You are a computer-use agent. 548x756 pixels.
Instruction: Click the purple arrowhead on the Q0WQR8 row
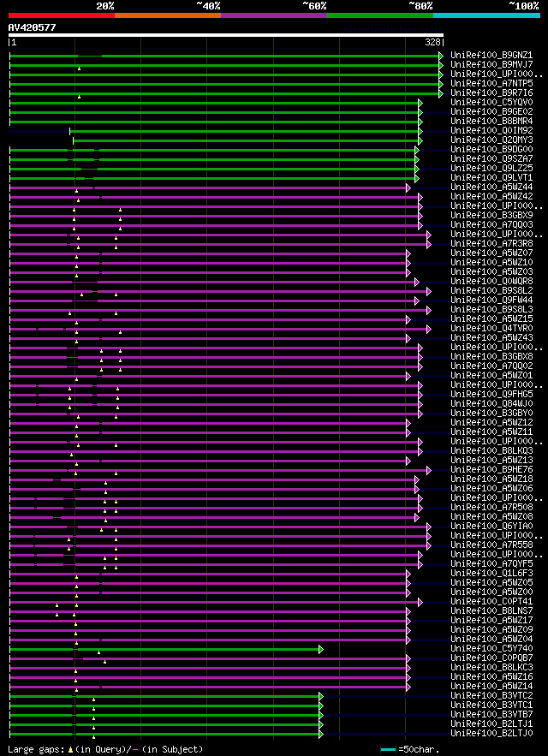(417, 282)
